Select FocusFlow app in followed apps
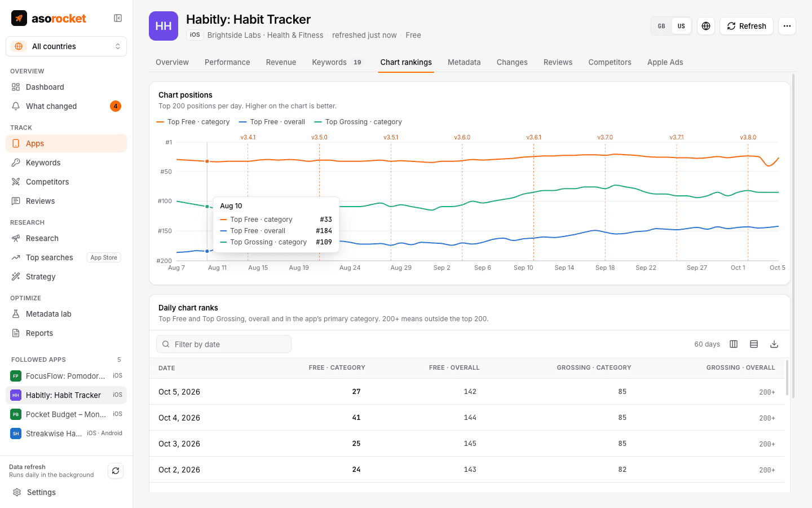The height and width of the screenshot is (508, 812). [x=66, y=376]
